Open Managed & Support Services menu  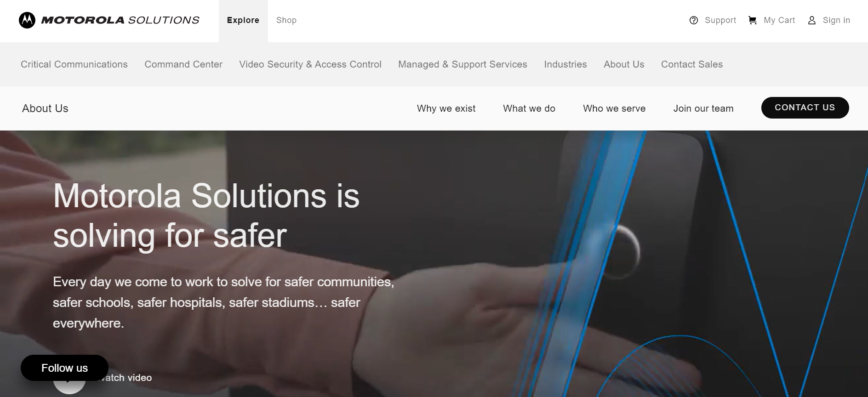[x=463, y=64]
